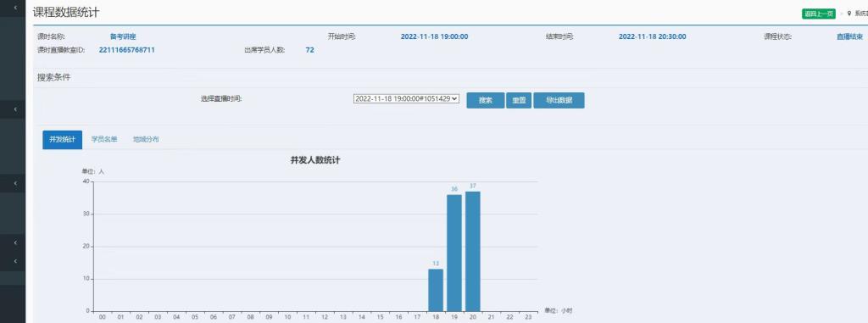Open the 选择直播时间 dropdown

pos(406,98)
